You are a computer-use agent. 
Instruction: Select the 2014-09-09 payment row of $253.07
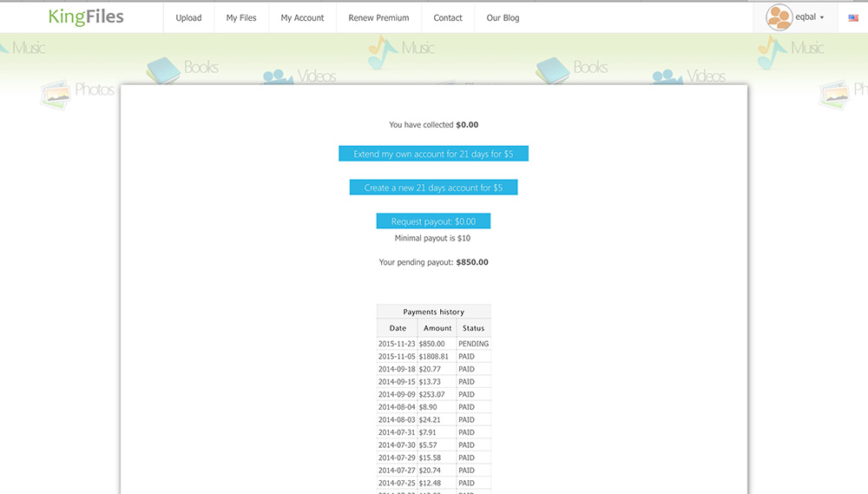(433, 394)
